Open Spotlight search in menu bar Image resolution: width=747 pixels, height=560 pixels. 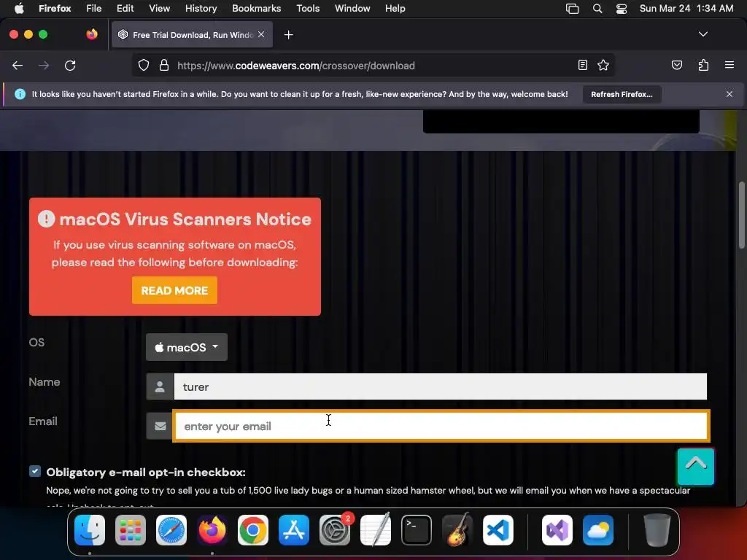pos(597,9)
